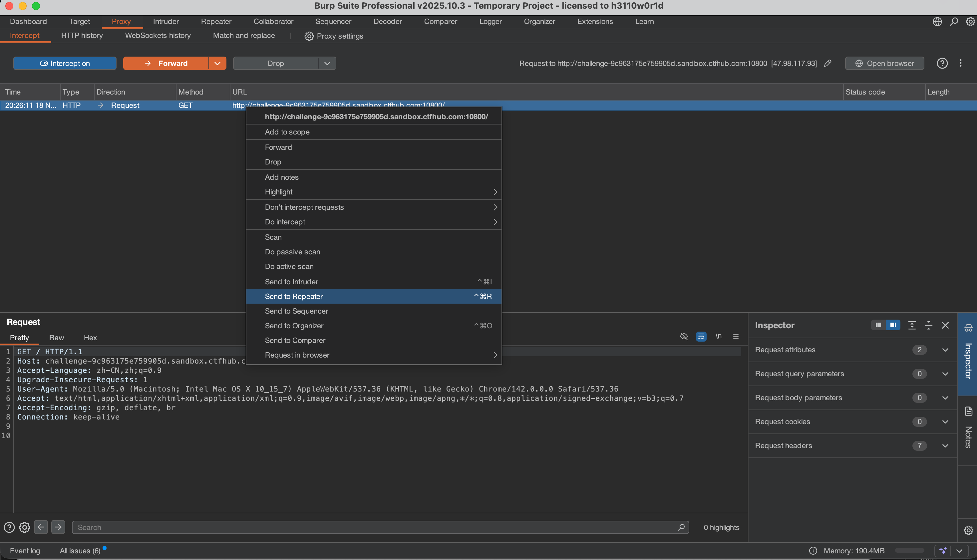Viewport: 977px width, 560px height.
Task: Click the Burp AI sparkle icon in status bar
Action: (x=942, y=550)
